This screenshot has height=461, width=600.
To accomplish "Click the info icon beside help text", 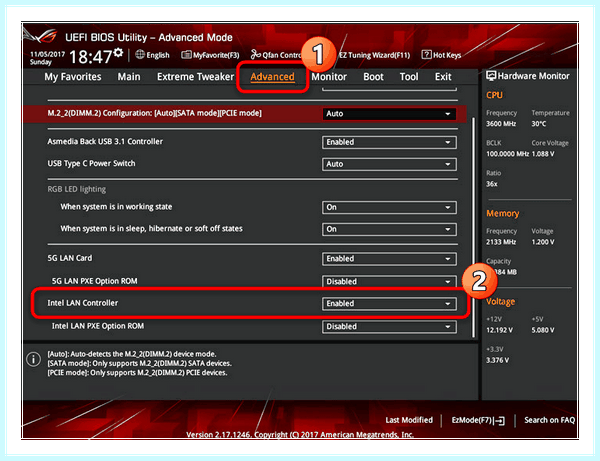I will [34, 359].
